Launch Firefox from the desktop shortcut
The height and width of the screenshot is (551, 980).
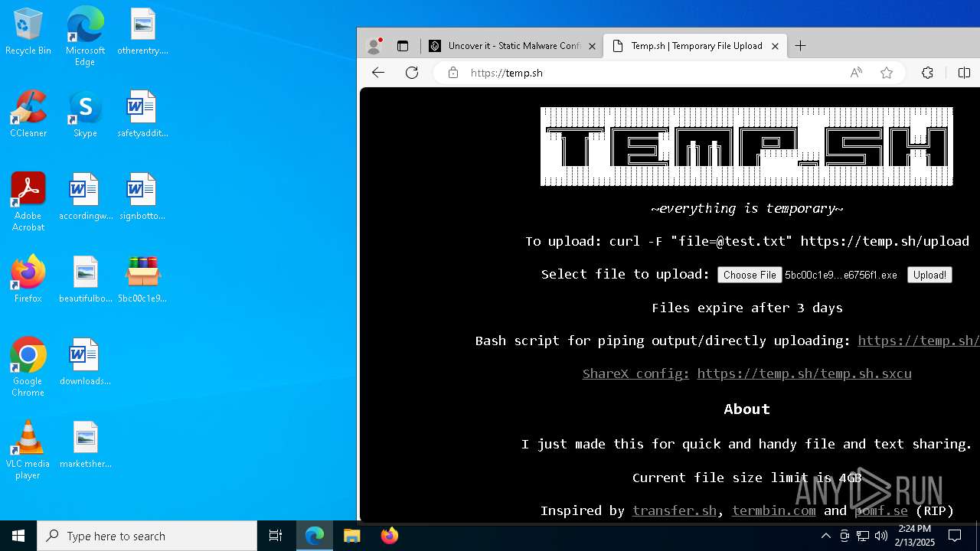(x=28, y=280)
